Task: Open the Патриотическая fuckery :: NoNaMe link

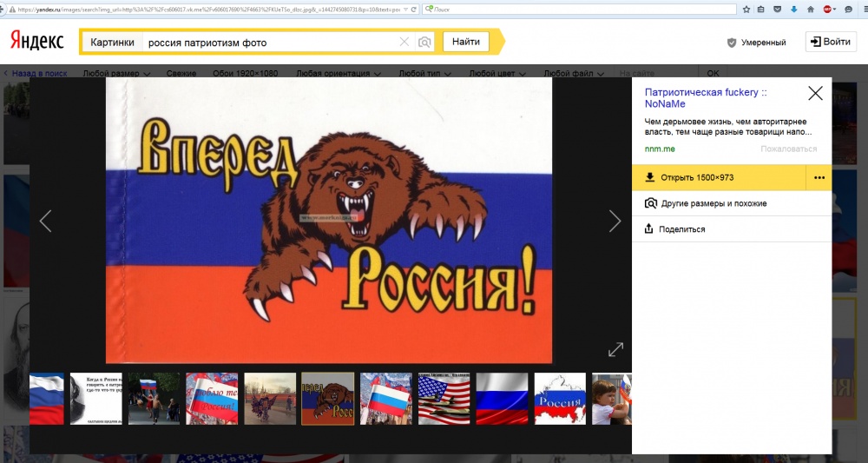Action: (x=706, y=98)
